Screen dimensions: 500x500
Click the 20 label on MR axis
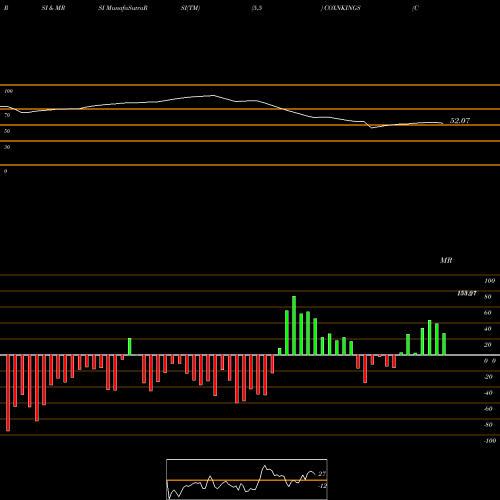[x=488, y=345]
